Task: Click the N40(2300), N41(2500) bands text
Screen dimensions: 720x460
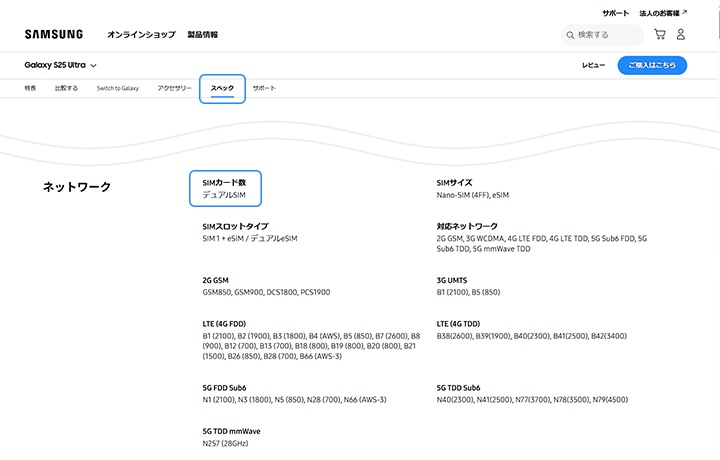Action: [x=532, y=400]
